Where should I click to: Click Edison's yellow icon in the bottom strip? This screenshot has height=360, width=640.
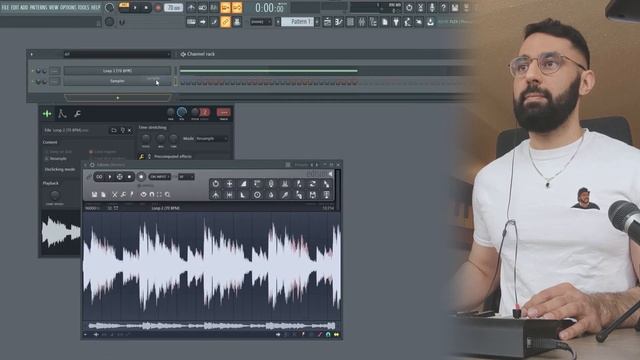336,335
